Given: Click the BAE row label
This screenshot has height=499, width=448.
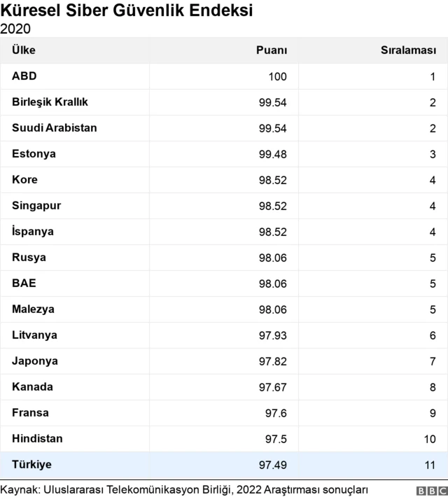Looking at the screenshot, I should tap(24, 283).
